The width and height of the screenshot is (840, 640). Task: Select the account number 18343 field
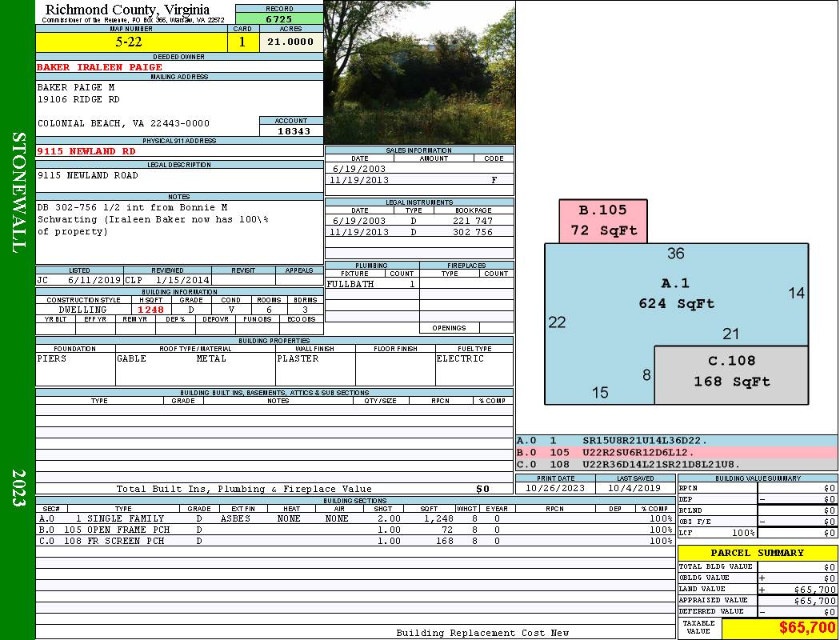(291, 131)
